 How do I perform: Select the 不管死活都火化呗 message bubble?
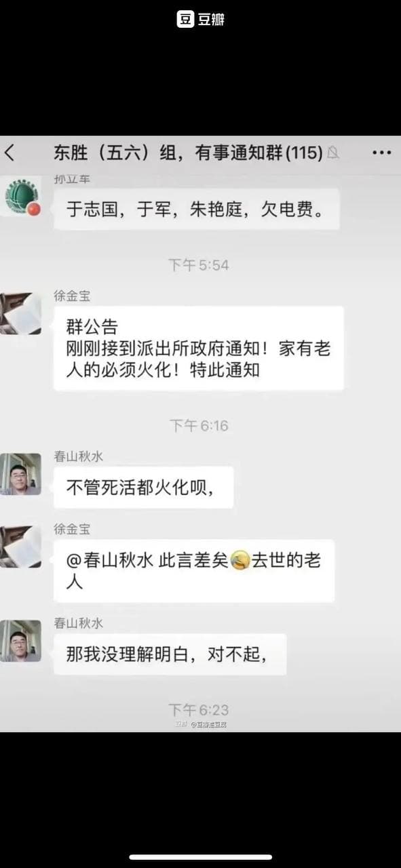point(144,487)
